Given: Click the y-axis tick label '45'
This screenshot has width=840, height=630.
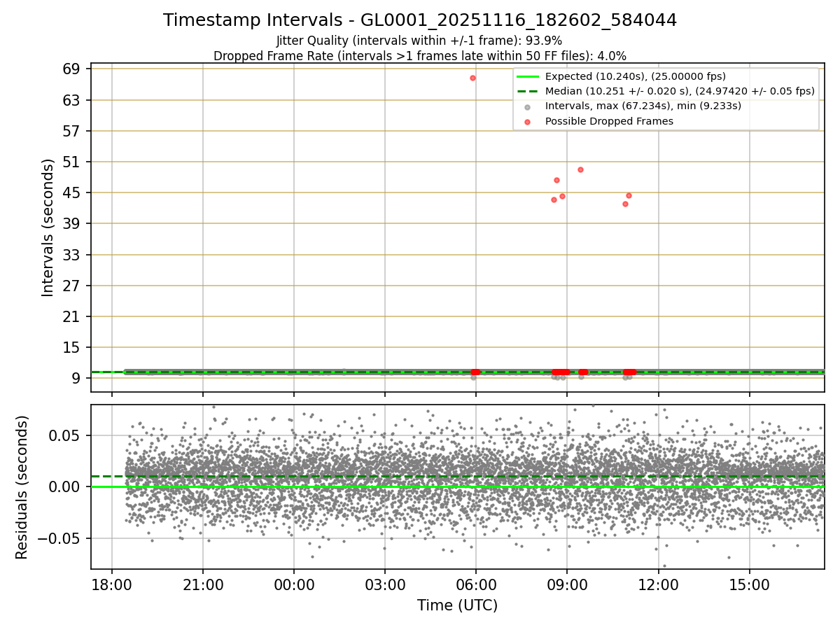Looking at the screenshot, I should pyautogui.click(x=73, y=192).
